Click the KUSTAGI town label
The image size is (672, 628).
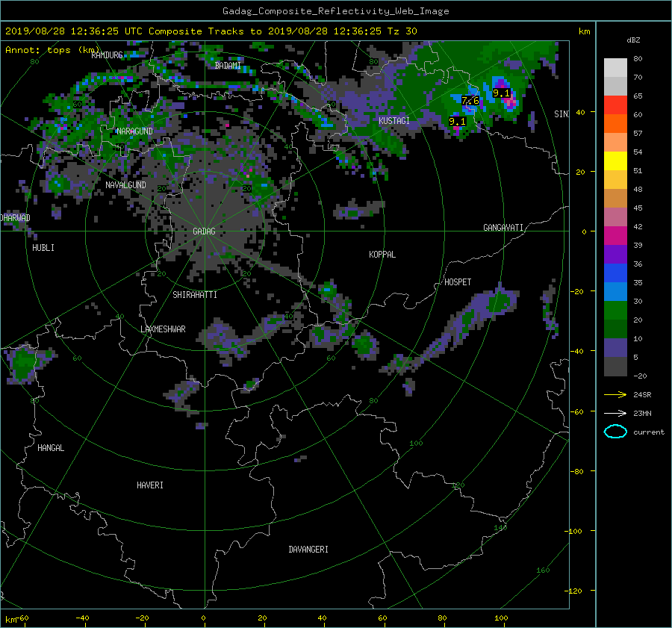click(393, 121)
